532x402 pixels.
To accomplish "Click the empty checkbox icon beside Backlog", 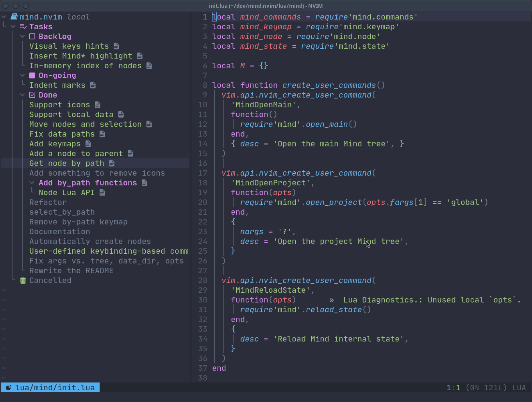I will [x=32, y=36].
